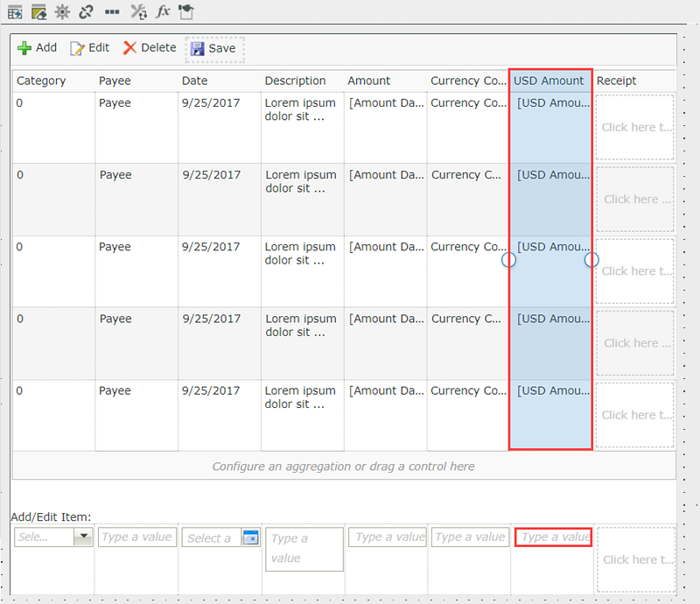Click the Description text area in edit row

click(x=304, y=549)
